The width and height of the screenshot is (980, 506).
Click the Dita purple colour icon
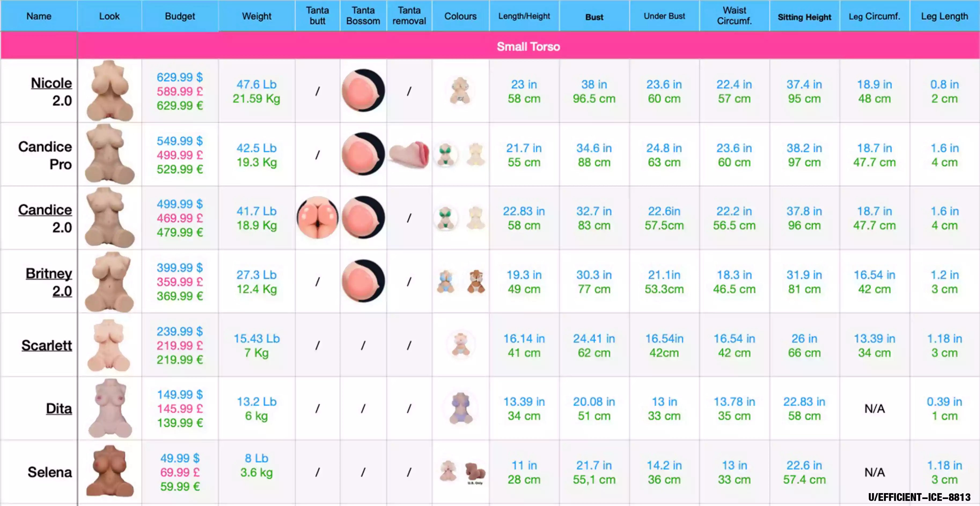(x=460, y=408)
